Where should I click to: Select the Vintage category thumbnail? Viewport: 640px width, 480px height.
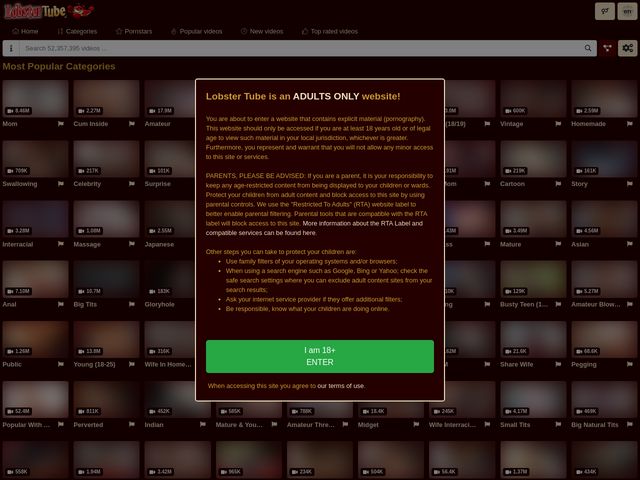[x=533, y=99]
